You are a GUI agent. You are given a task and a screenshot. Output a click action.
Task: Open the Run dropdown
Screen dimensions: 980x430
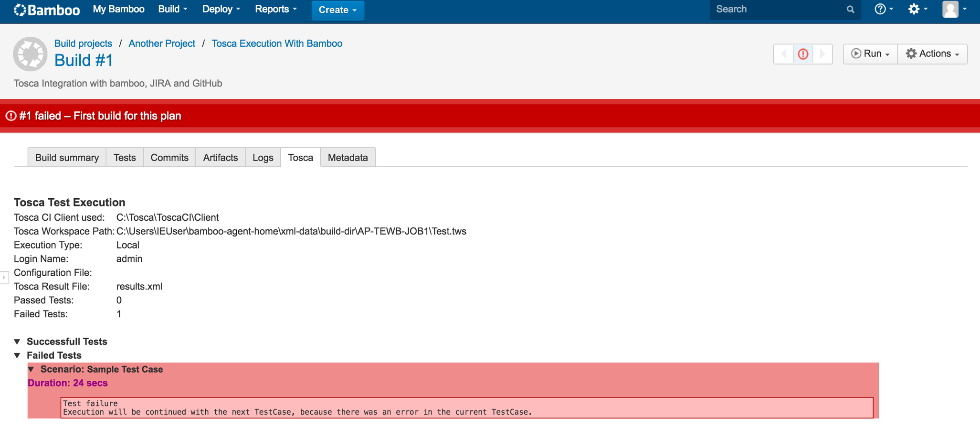pyautogui.click(x=870, y=54)
